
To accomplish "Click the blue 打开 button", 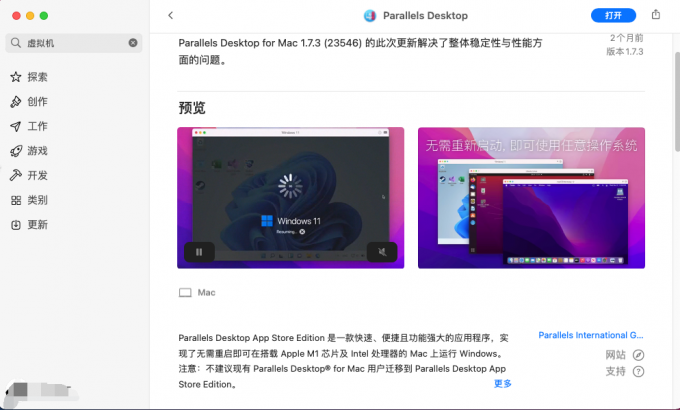I will [x=613, y=16].
